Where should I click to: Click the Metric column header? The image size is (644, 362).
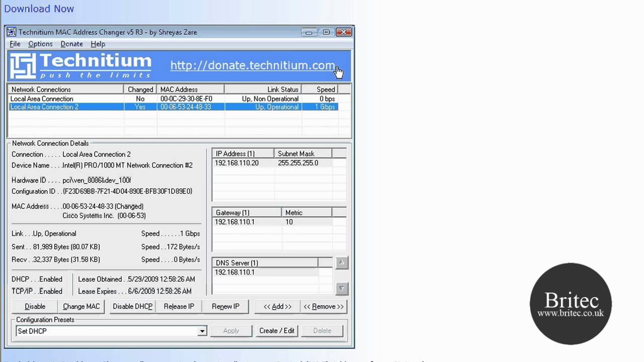point(306,213)
